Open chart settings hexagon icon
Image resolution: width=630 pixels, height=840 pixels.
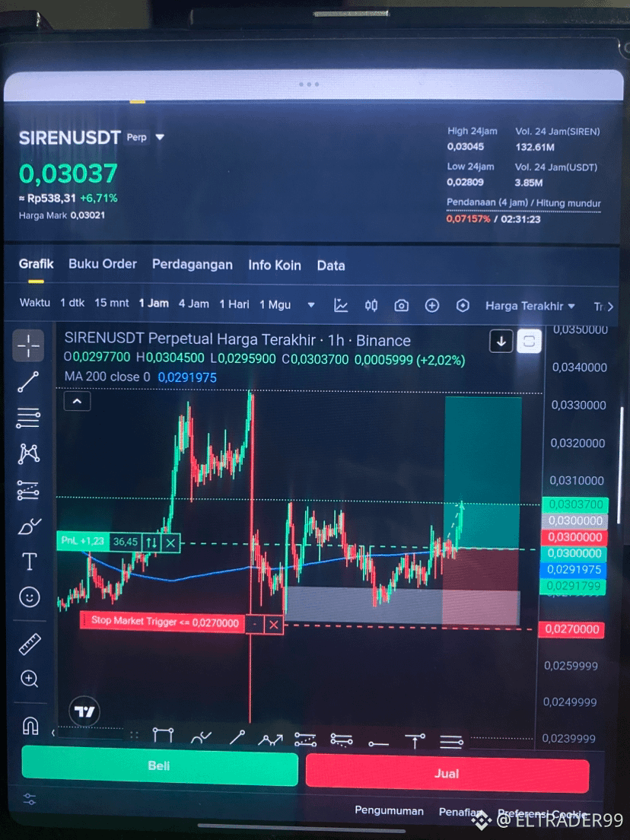(x=463, y=305)
